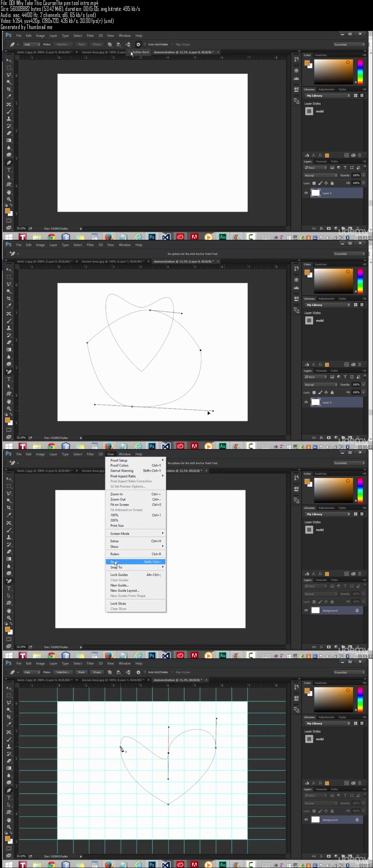Viewport: 373px width, 868px height.
Task: Open path alignment icon in 00:03:02 frame
Action: coord(119,44)
